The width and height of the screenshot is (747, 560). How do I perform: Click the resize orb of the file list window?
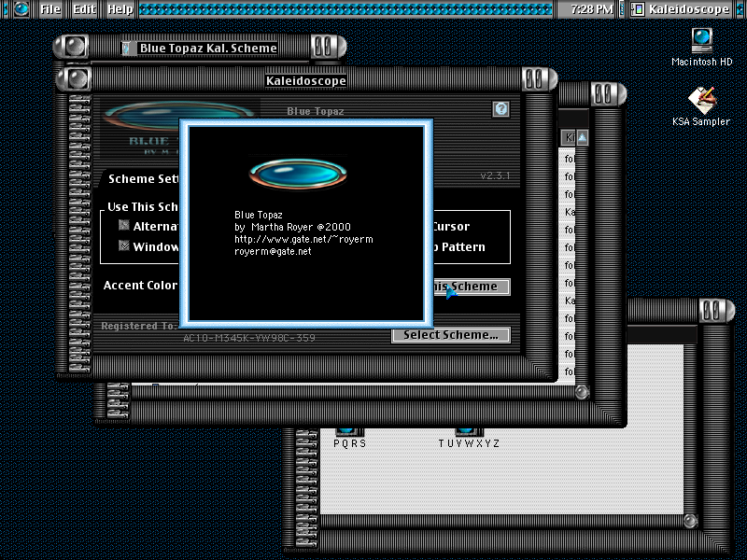pos(582,392)
